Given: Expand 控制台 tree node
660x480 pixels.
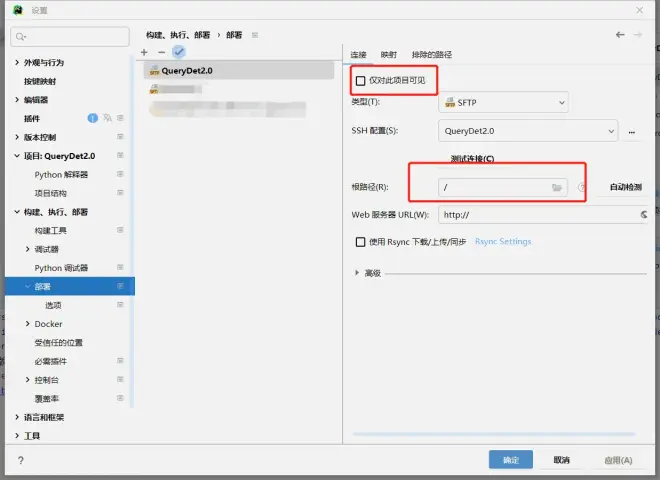Looking at the screenshot, I should [x=27, y=379].
